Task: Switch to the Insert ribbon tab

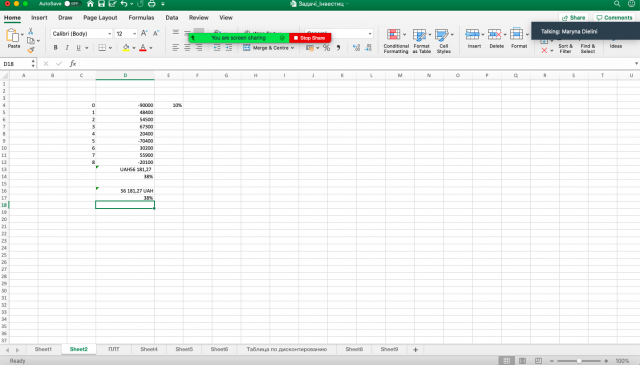Action: tap(39, 18)
